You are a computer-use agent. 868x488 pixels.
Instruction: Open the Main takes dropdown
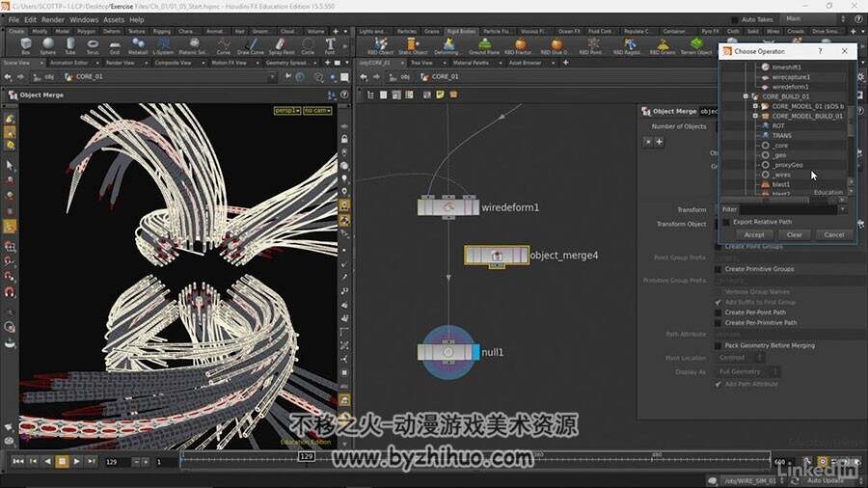(815, 19)
